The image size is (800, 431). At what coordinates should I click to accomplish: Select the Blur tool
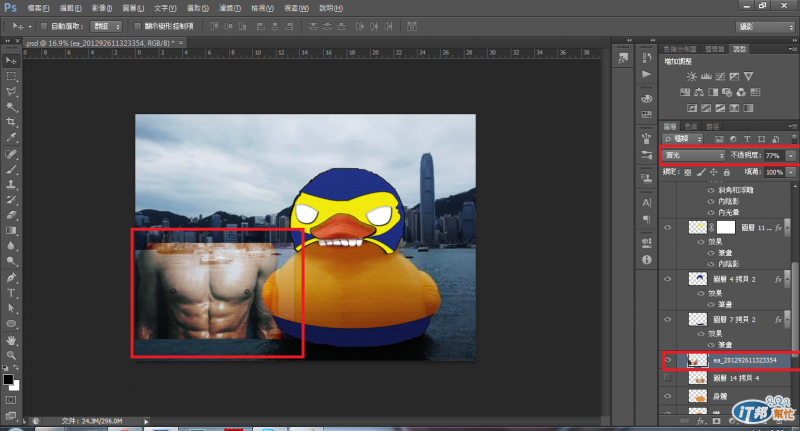tap(11, 246)
